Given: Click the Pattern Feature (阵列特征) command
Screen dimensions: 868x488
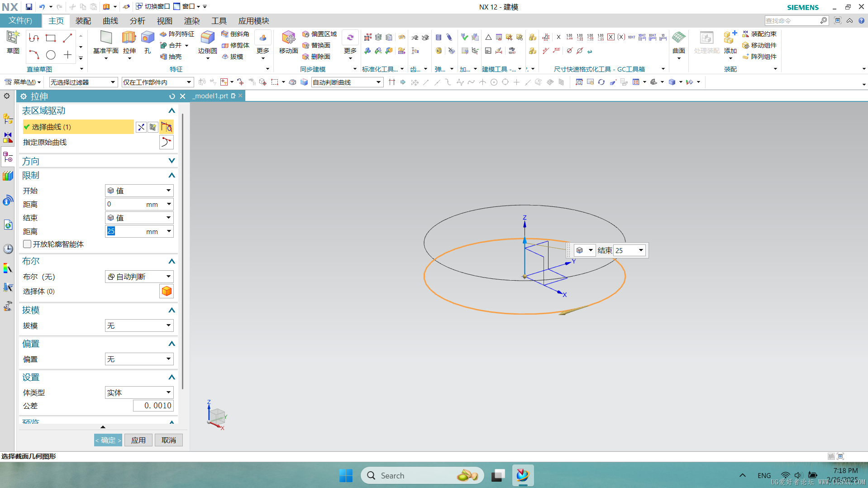Looking at the screenshot, I should pyautogui.click(x=177, y=34).
